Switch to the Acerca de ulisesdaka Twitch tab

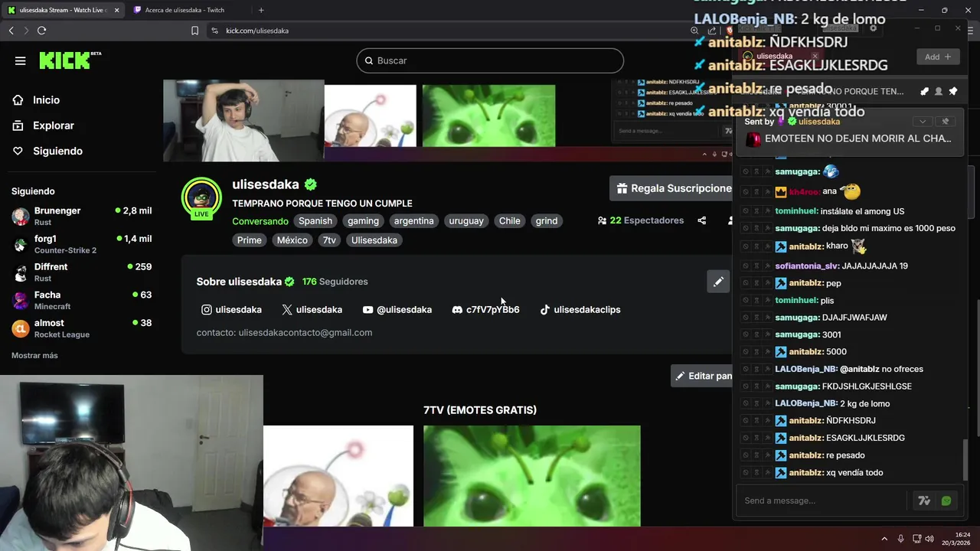coord(184,10)
